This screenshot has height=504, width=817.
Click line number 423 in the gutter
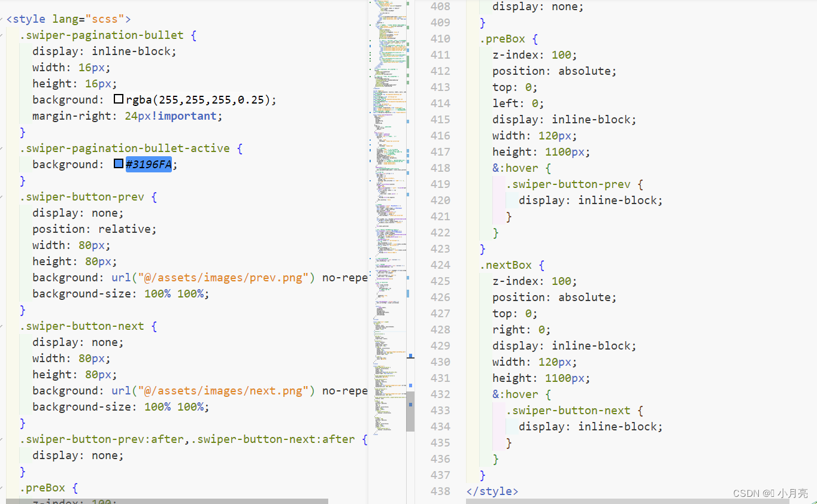point(440,249)
